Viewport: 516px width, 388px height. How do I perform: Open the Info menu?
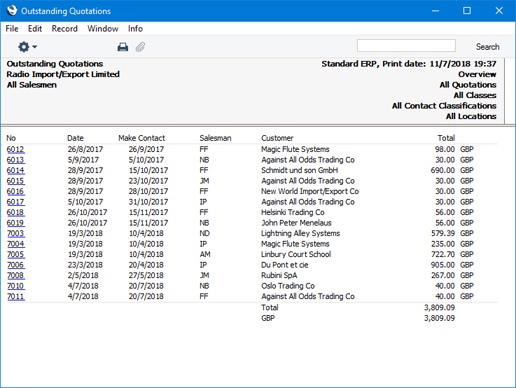(135, 29)
